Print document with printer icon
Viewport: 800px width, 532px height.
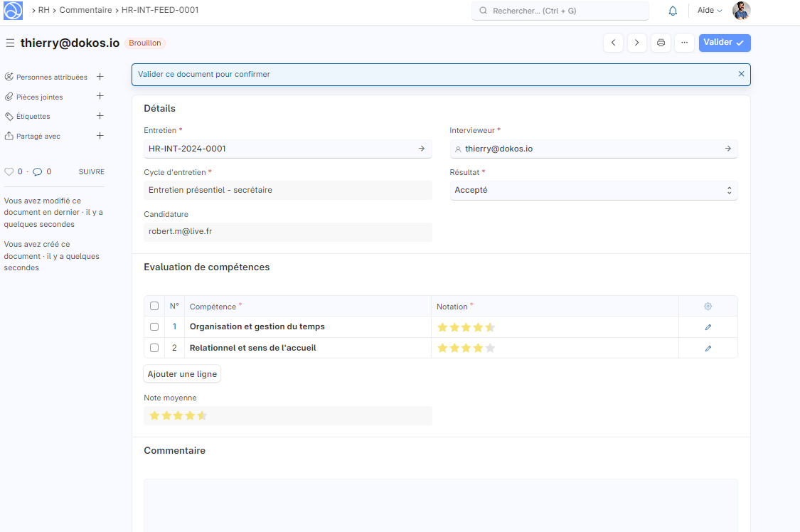point(661,43)
